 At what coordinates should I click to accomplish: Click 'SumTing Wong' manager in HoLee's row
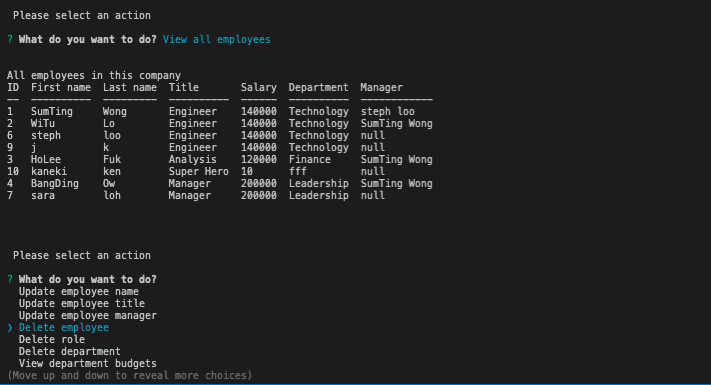tap(396, 160)
